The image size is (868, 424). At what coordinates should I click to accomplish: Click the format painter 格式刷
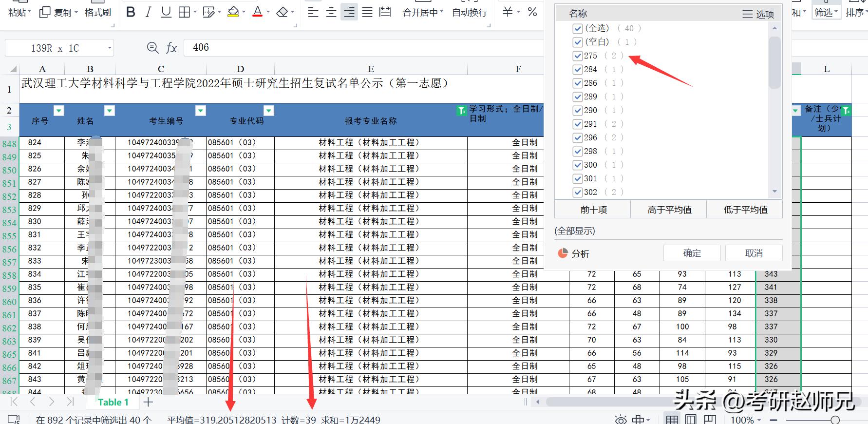pyautogui.click(x=98, y=12)
